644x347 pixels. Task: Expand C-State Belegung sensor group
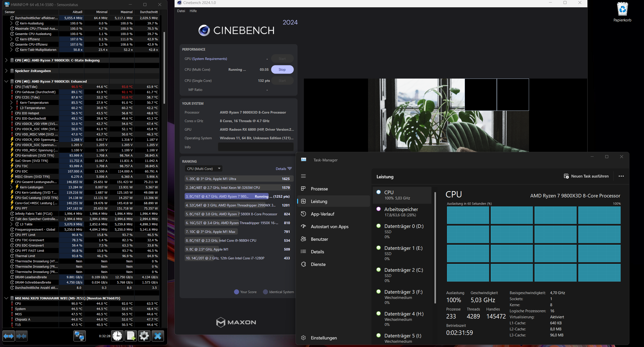click(x=6, y=60)
